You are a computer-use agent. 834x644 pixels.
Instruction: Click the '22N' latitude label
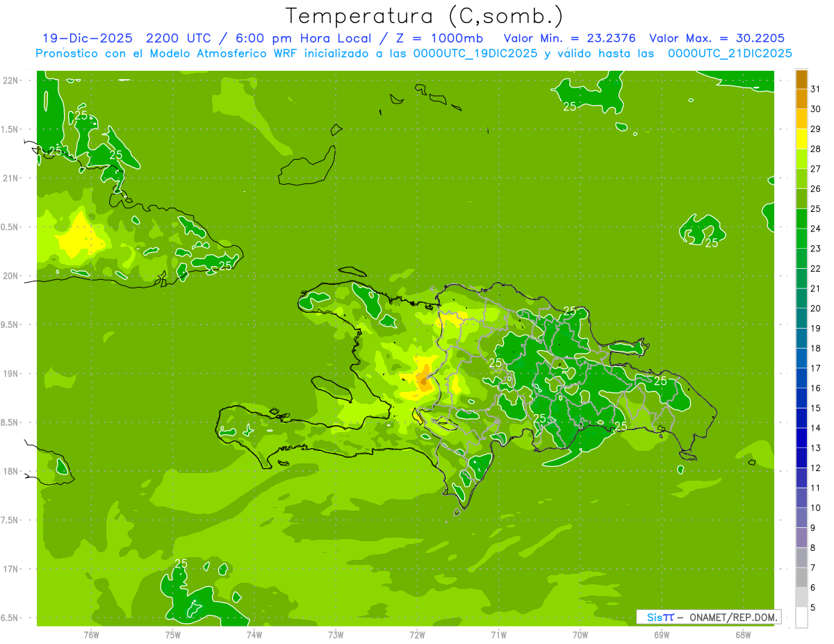(x=11, y=81)
